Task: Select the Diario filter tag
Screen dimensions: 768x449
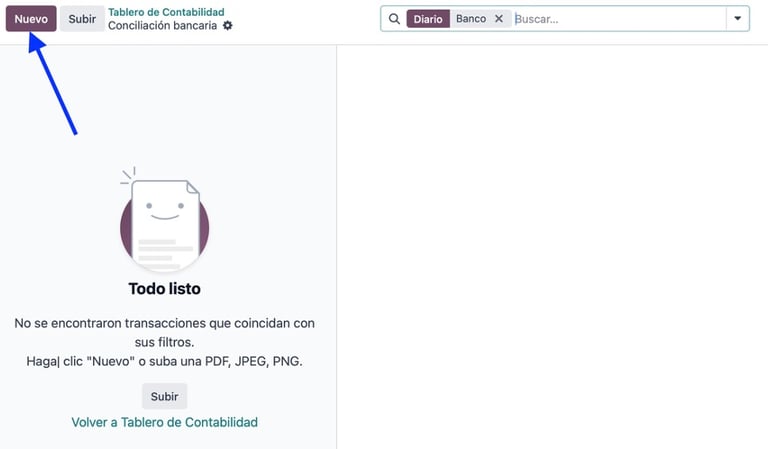Action: pyautogui.click(x=428, y=19)
